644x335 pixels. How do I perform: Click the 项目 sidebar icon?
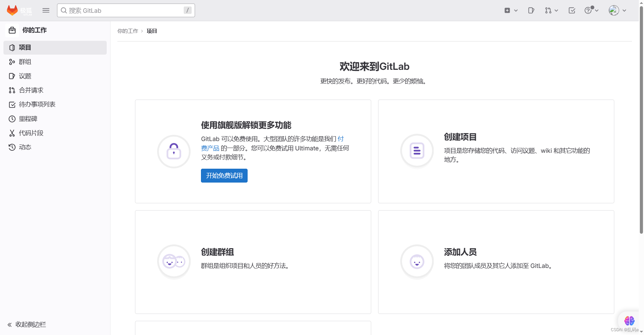[x=12, y=48]
